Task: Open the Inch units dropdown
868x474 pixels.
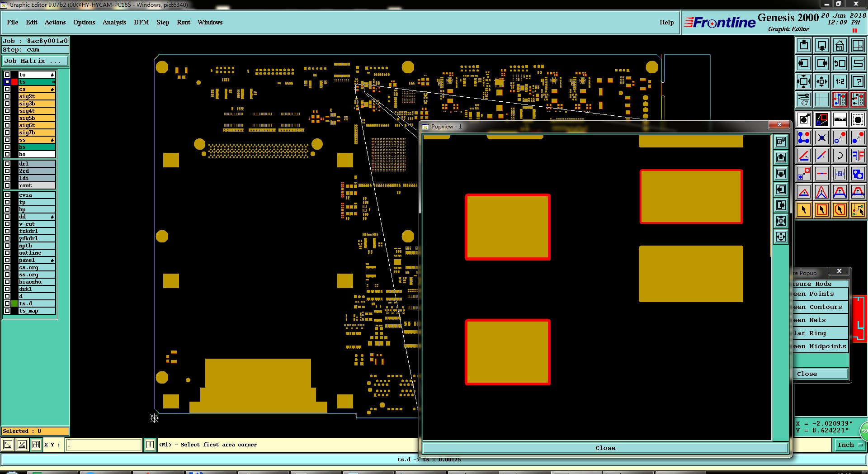Action: 849,445
